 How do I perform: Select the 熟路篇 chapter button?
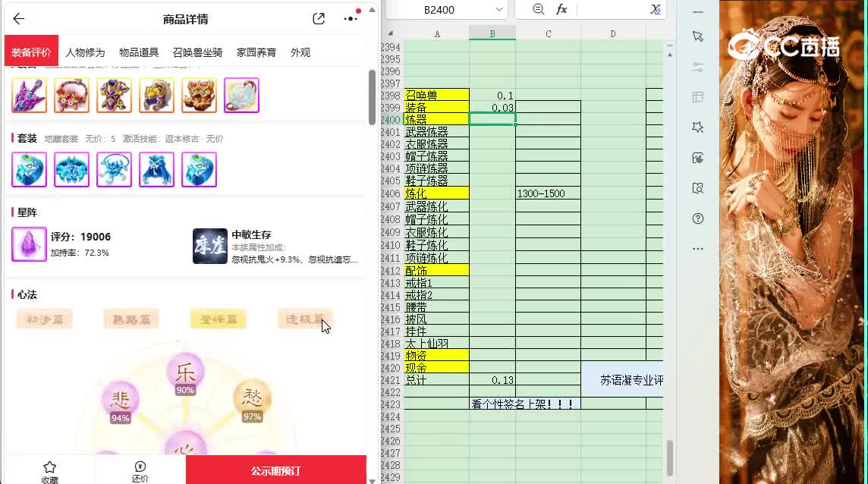click(x=131, y=319)
